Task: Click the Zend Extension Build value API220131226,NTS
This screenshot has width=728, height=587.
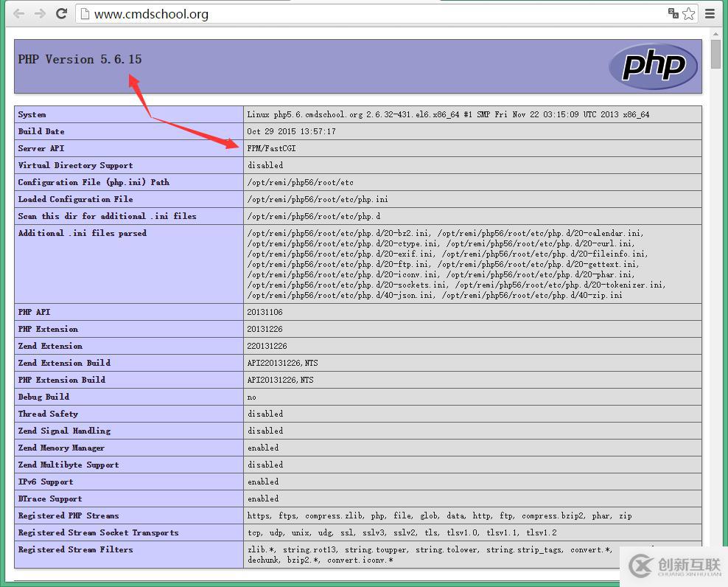Action: [282, 363]
